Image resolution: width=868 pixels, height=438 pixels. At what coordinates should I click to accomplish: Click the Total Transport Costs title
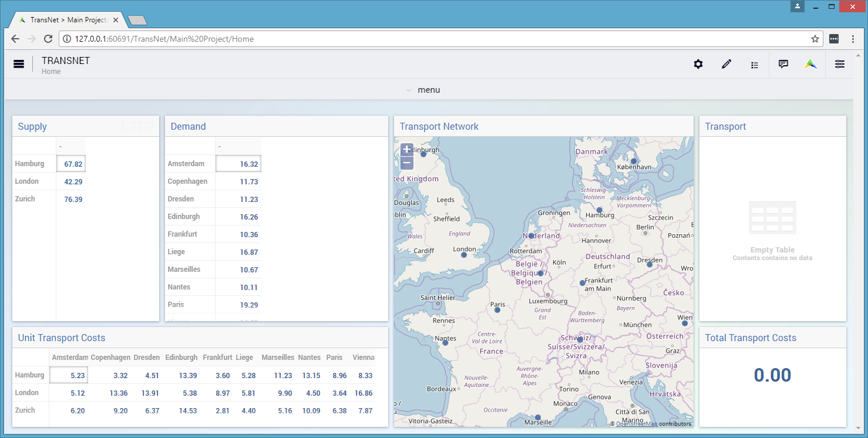[751, 338]
